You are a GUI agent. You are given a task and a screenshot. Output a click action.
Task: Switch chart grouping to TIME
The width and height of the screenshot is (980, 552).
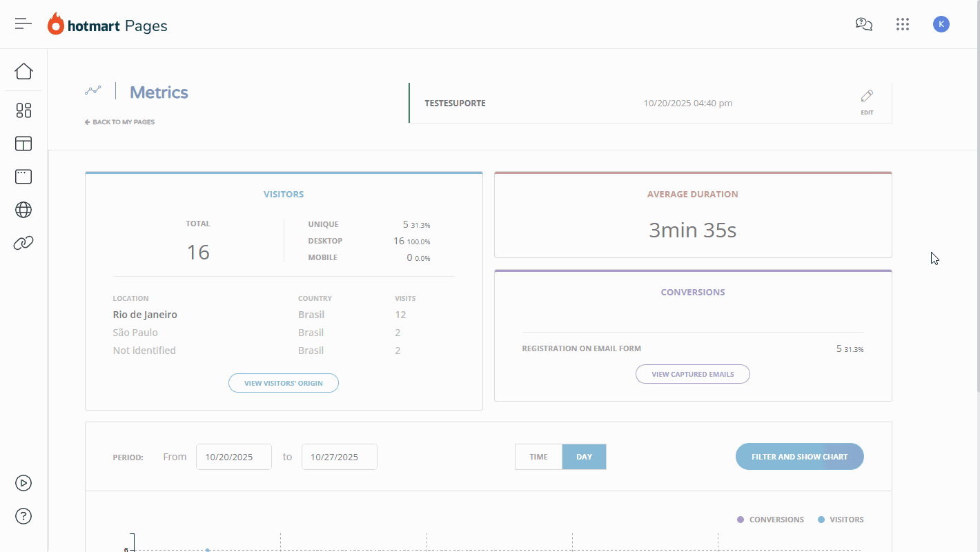(x=538, y=457)
